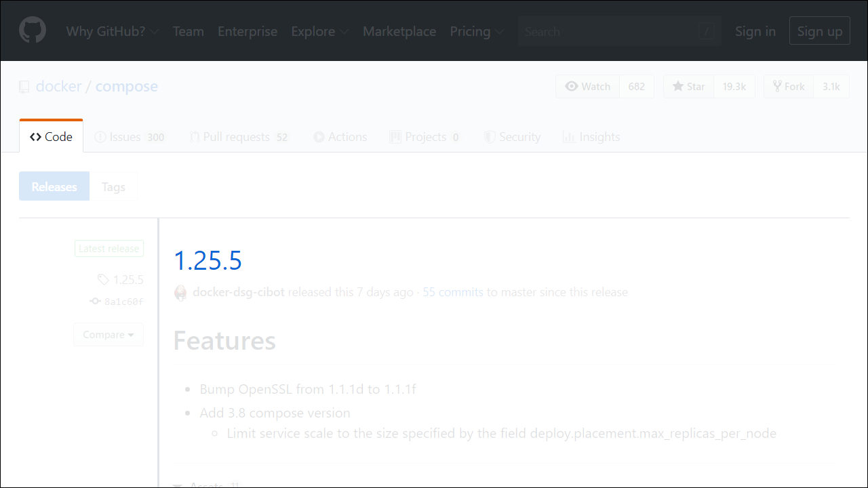The height and width of the screenshot is (488, 868).
Task: Click the text 'Add 3.8 compose version'
Action: point(275,413)
